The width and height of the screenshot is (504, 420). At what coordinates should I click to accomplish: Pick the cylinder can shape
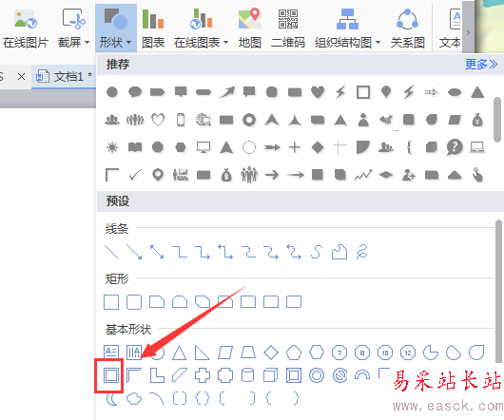248,375
